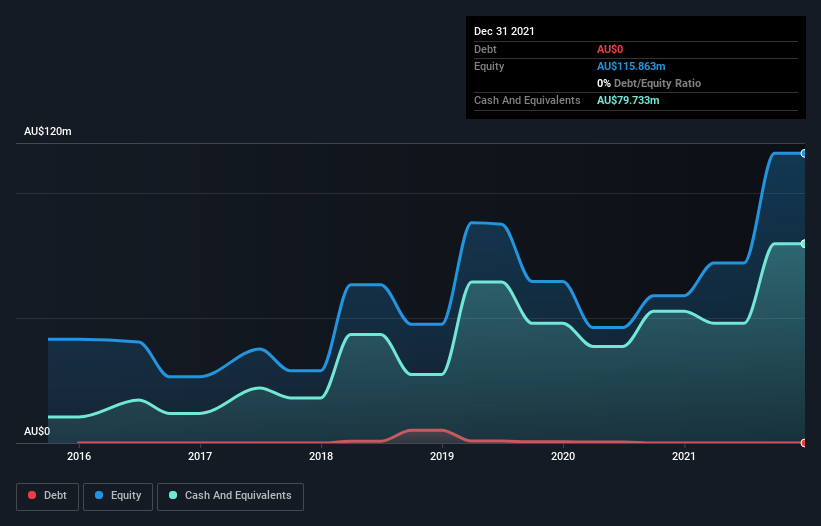Click the AU$79.733m cash value
Screen dimensions: 821x526
click(628, 100)
